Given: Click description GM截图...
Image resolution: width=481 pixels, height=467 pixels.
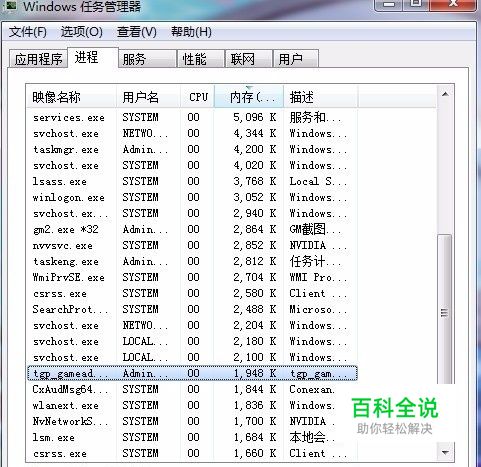Looking at the screenshot, I should (315, 229).
